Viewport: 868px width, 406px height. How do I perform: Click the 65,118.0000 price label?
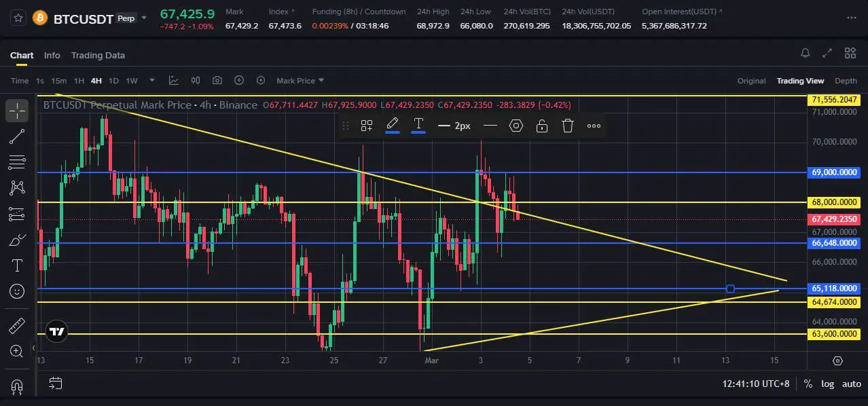835,289
